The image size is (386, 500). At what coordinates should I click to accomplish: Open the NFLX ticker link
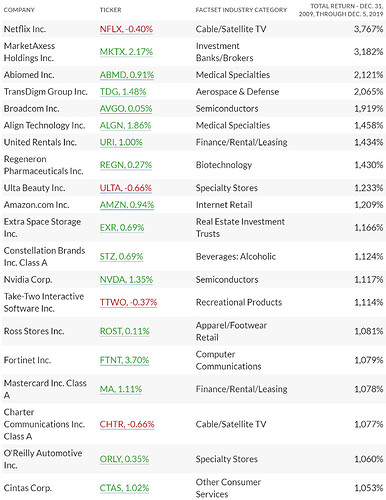pos(126,29)
